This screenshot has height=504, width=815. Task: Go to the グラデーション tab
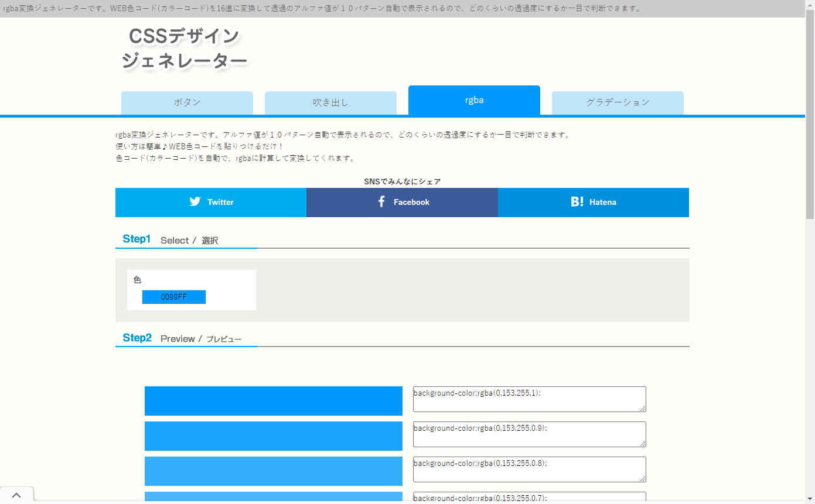pyautogui.click(x=618, y=102)
